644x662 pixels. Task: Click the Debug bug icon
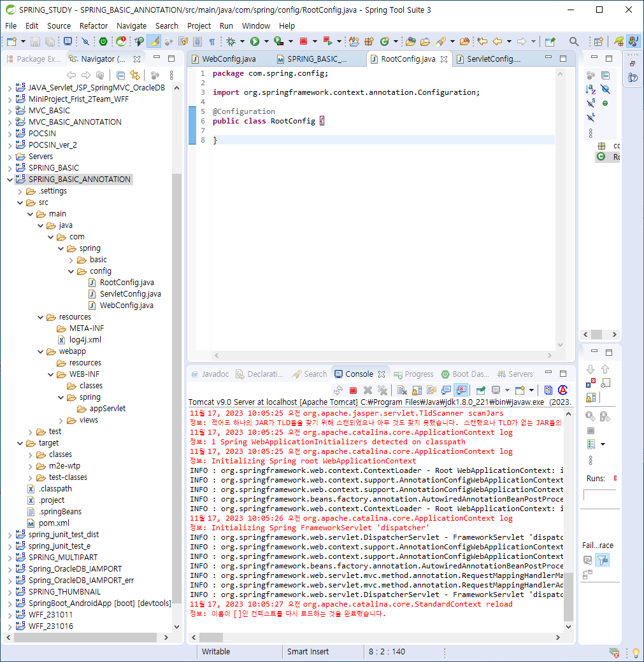click(231, 41)
